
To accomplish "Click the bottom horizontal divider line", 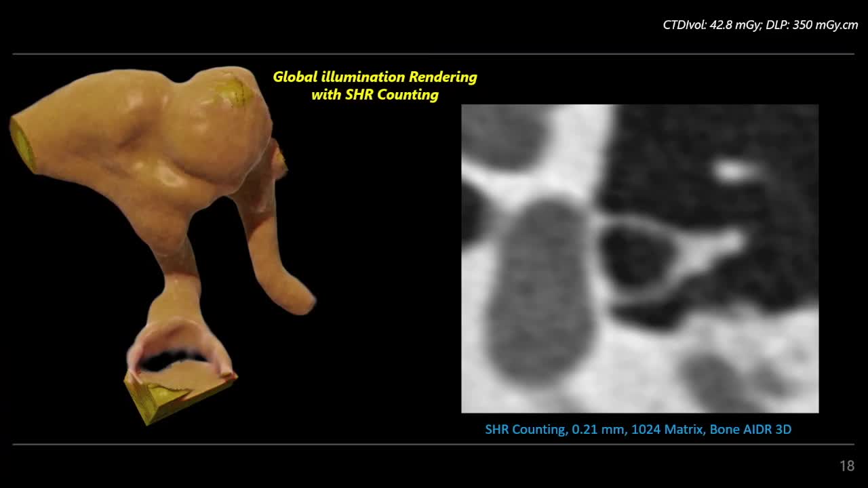I will pyautogui.click(x=434, y=445).
